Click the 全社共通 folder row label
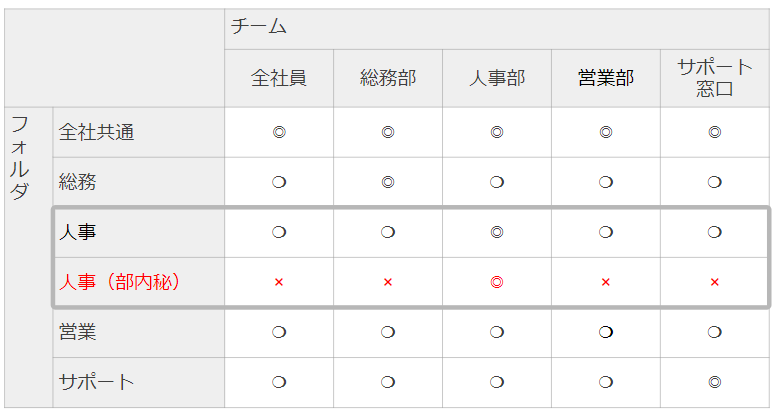This screenshot has height=414, width=777. tap(97, 132)
